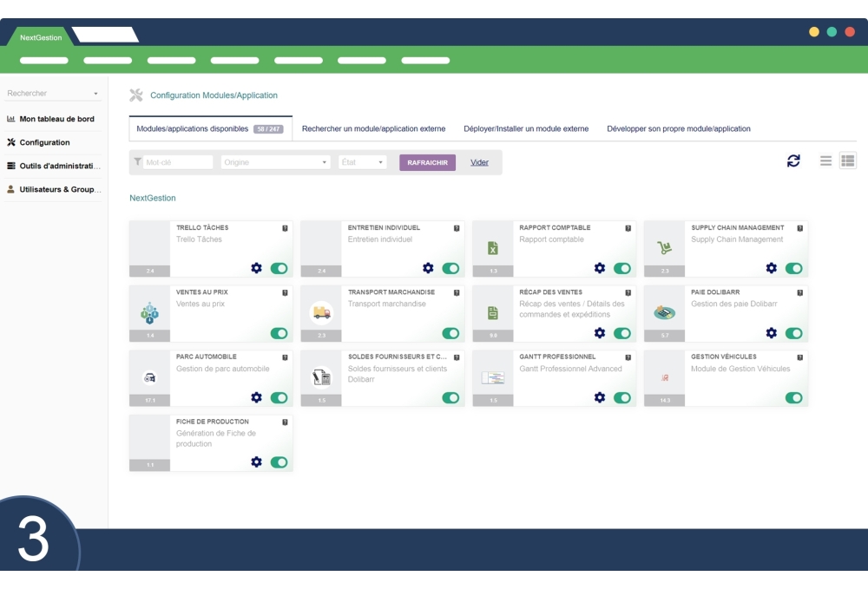The width and height of the screenshot is (868, 589).
Task: Click the refresh modules icon on the right
Action: point(792,160)
